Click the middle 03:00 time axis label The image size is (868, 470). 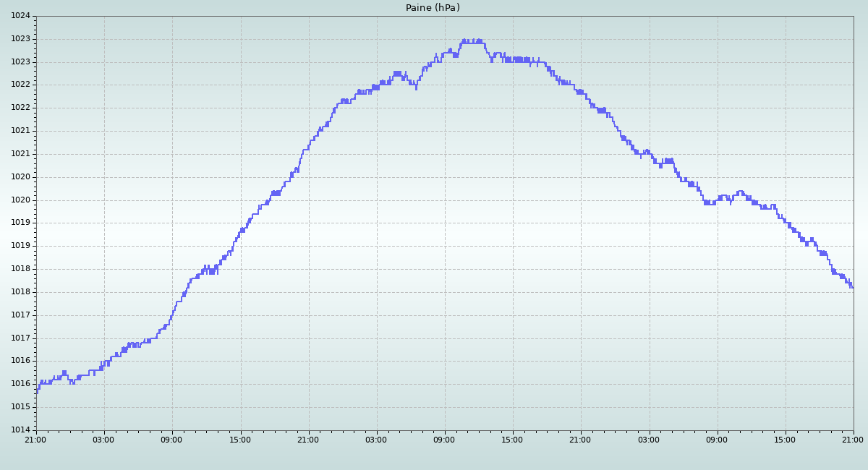376,440
